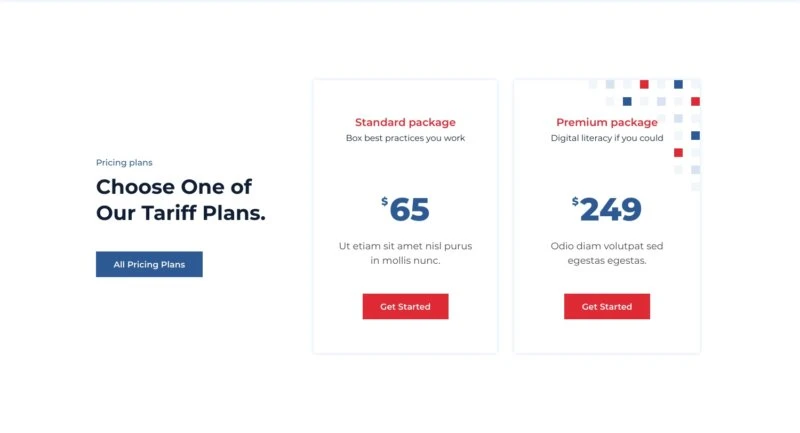800x433 pixels.
Task: Click the red square in the top row of the pattern
Action: click(644, 84)
